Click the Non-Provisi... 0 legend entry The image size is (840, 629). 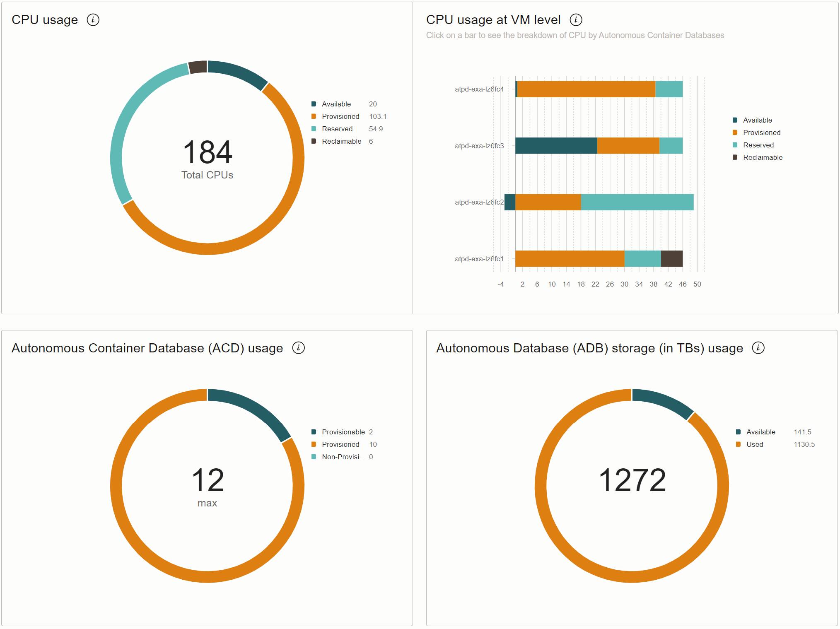342,457
